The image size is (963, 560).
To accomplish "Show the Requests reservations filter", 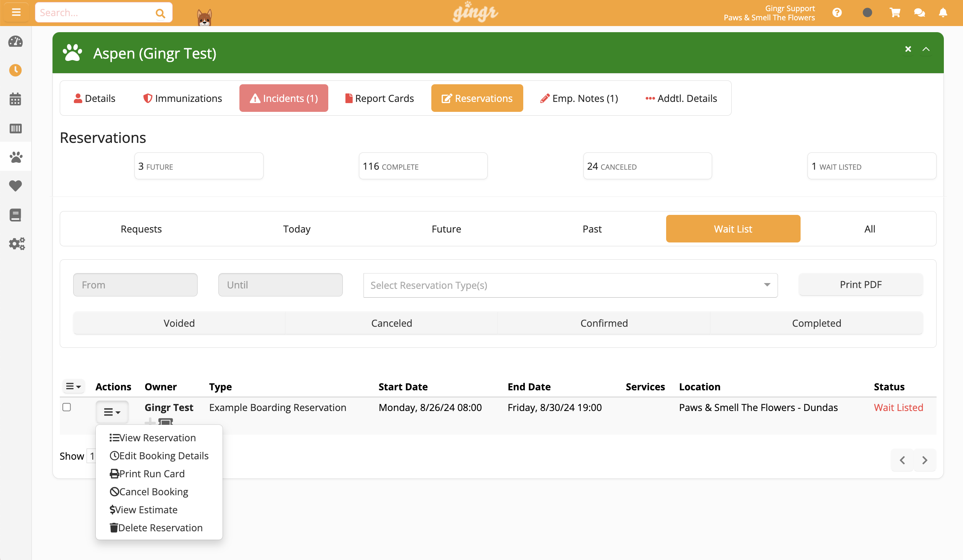I will click(141, 229).
